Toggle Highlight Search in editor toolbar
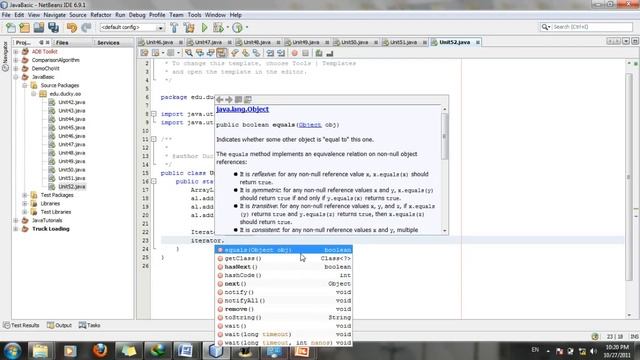This screenshot has width=640, height=360. tap(222, 53)
